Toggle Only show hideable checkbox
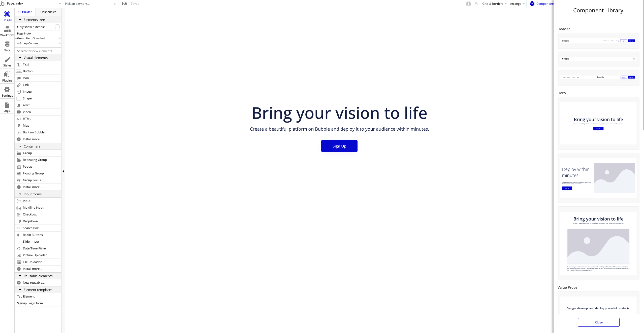 57,27
